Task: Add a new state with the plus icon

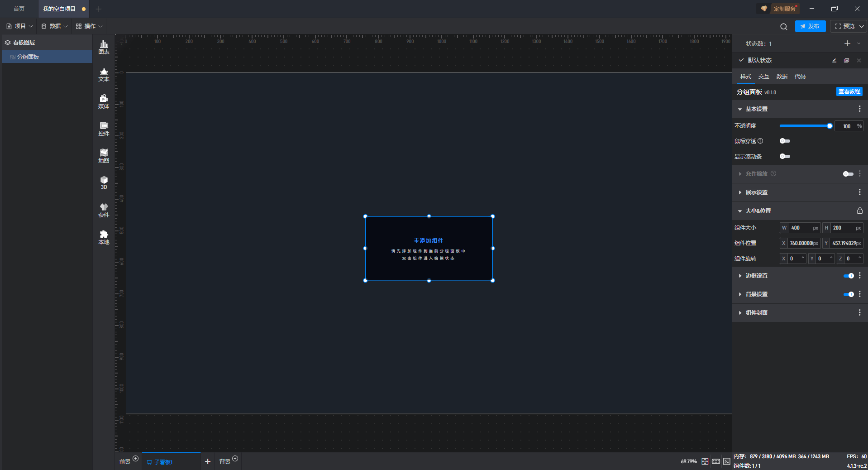Action: tap(847, 43)
